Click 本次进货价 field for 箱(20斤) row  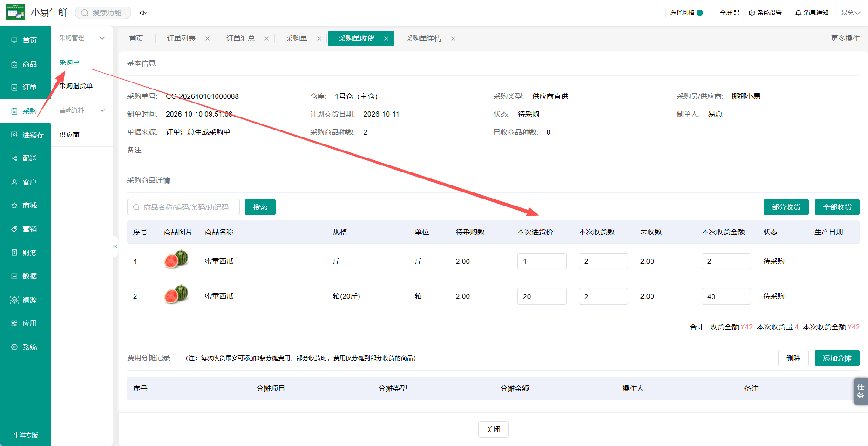pyautogui.click(x=542, y=296)
